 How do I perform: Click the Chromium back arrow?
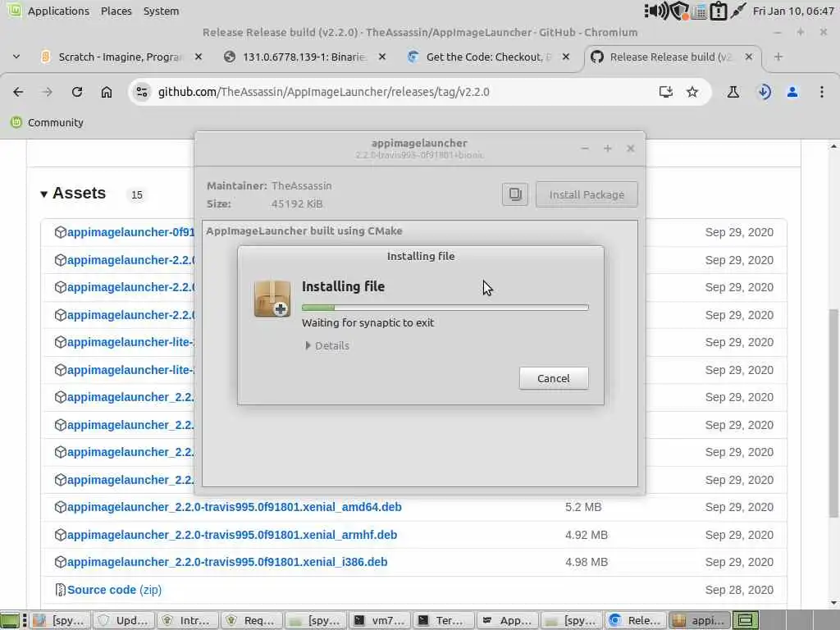tap(18, 92)
